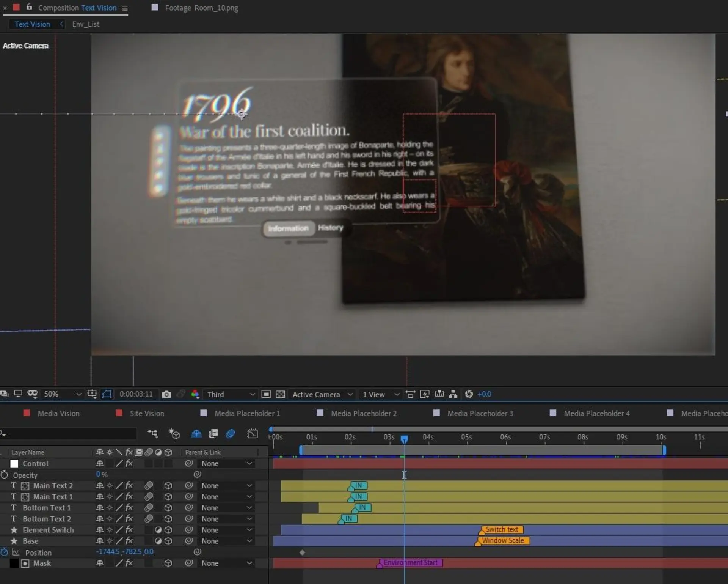Click the Reset Exposure icon
The width and height of the screenshot is (728, 584).
[x=469, y=394]
